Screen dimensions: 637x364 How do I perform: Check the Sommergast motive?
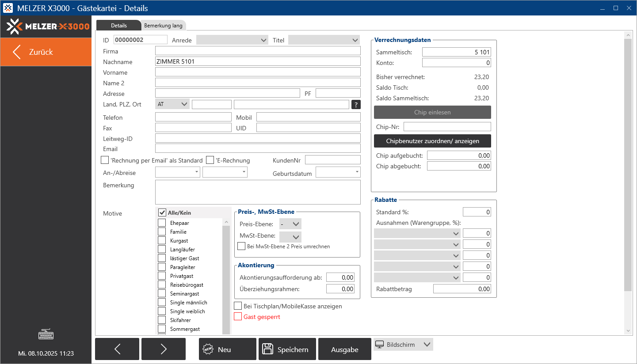pyautogui.click(x=162, y=329)
